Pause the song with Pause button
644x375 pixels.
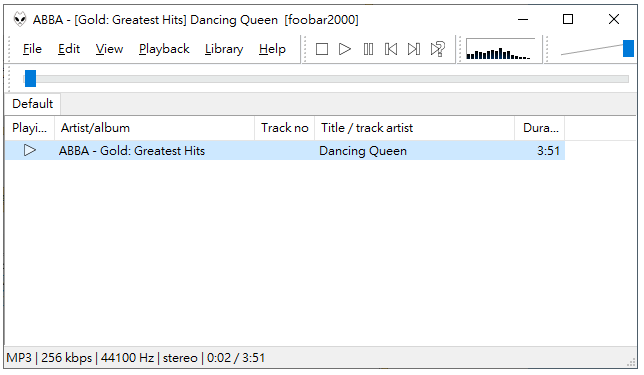(368, 49)
